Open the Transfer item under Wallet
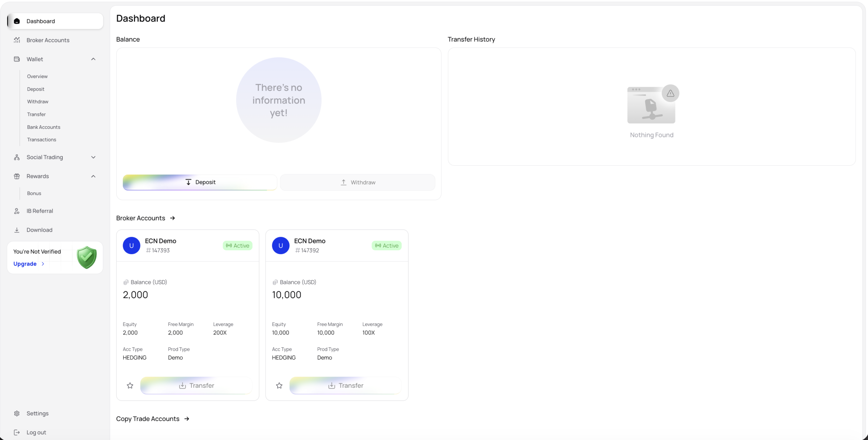 pyautogui.click(x=36, y=114)
